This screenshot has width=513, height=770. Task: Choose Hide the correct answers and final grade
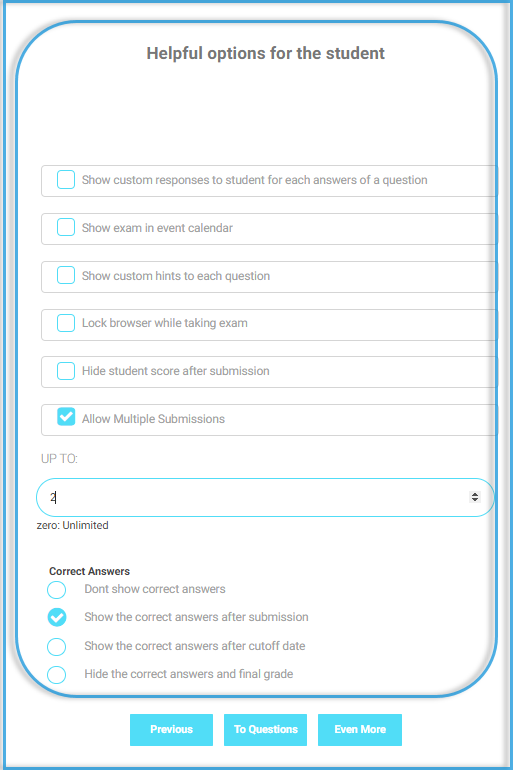(x=56, y=675)
